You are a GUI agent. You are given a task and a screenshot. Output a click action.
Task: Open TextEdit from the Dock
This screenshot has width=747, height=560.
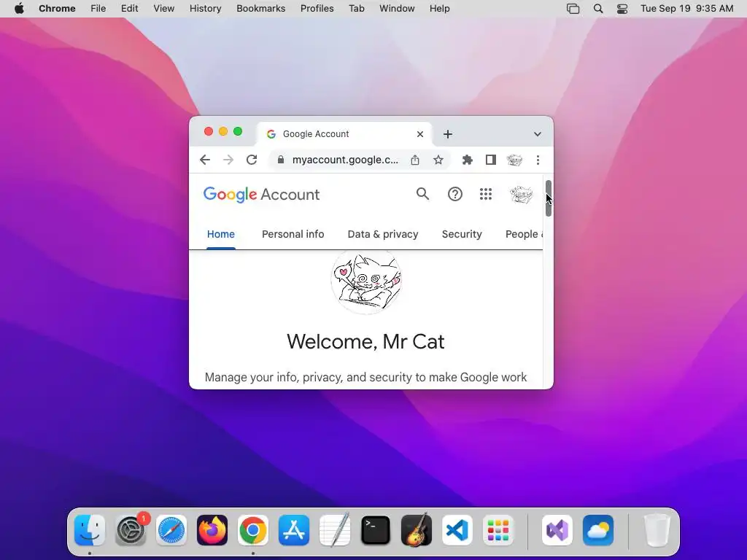click(335, 530)
